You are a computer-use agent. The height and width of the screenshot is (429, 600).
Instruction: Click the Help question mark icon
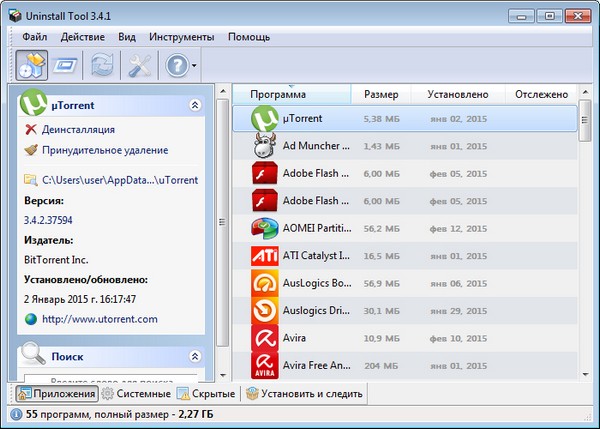coord(176,66)
